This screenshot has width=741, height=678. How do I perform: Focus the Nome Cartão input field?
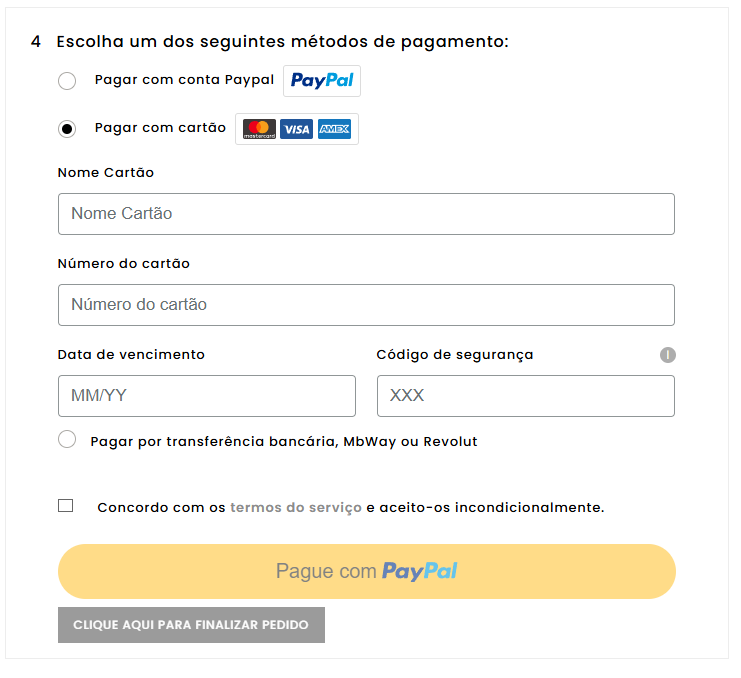coord(366,214)
